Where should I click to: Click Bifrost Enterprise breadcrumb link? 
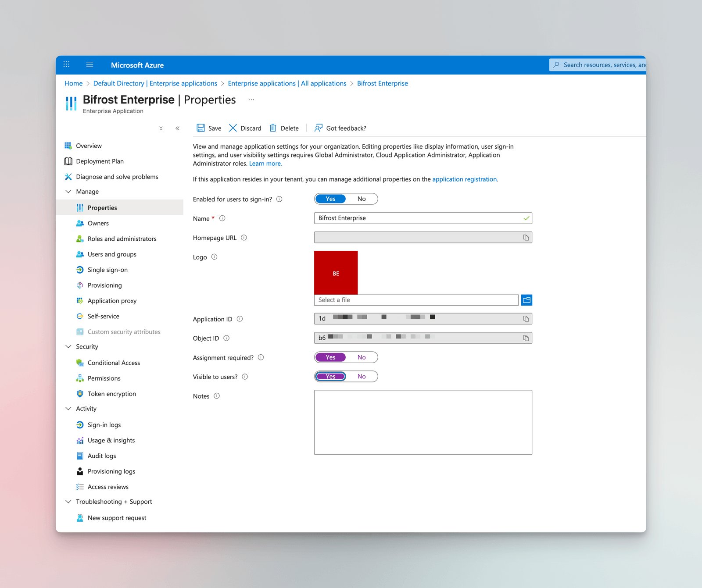(x=383, y=83)
